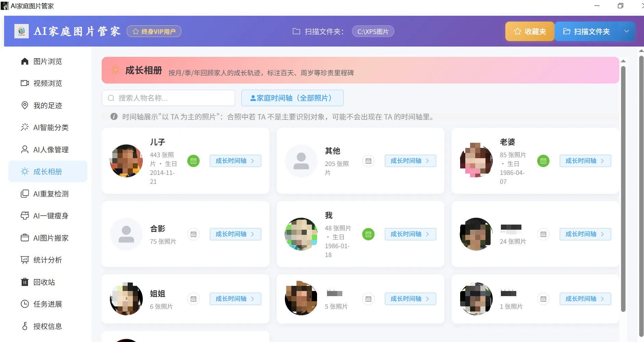Select 成长相册 in the sidebar
The image size is (644, 342).
48,172
